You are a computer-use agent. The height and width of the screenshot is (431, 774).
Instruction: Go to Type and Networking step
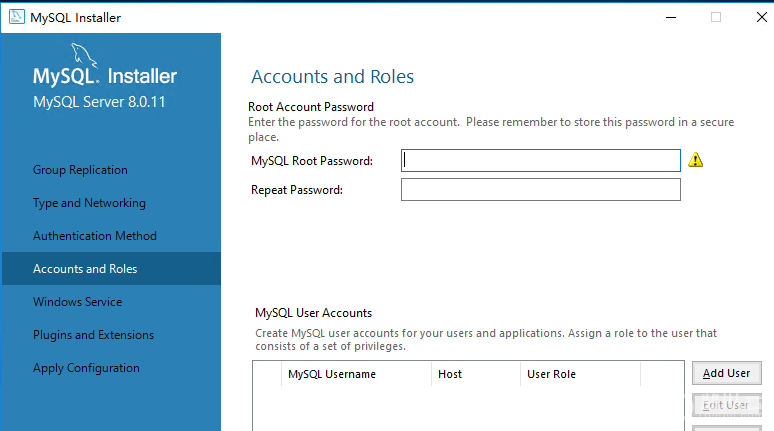point(89,203)
